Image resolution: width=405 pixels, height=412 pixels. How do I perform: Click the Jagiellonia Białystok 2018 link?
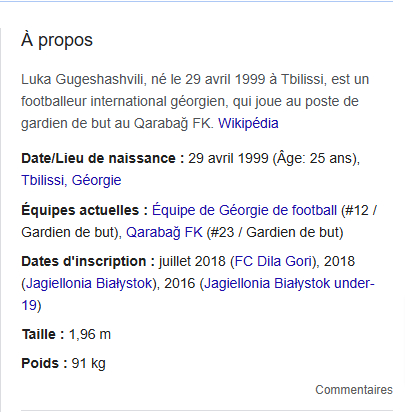(x=89, y=283)
